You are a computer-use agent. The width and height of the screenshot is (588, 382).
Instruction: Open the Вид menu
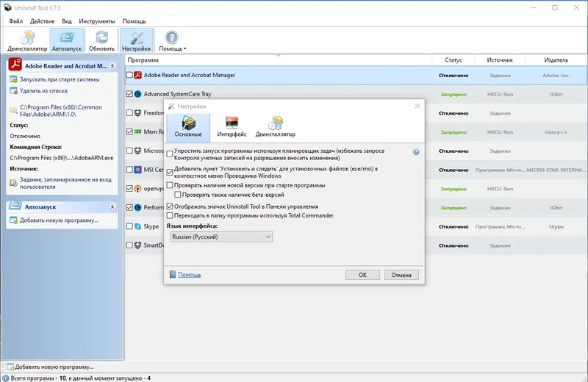click(67, 21)
